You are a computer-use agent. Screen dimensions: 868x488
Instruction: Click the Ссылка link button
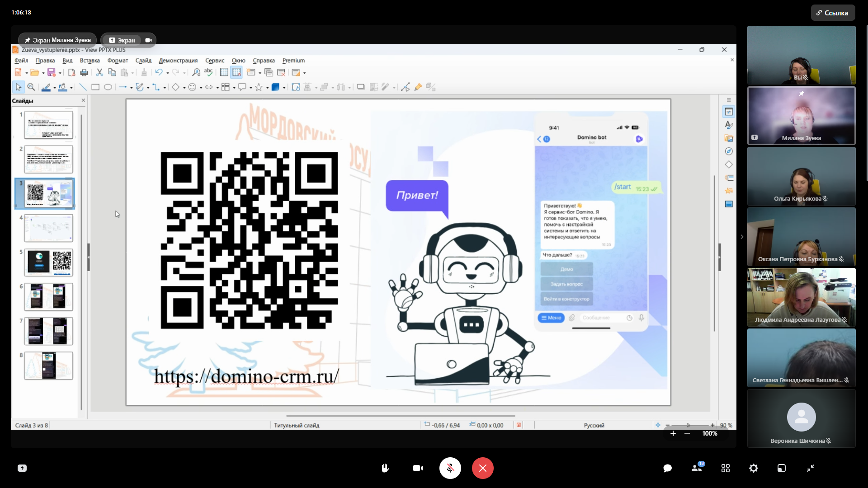tap(833, 13)
